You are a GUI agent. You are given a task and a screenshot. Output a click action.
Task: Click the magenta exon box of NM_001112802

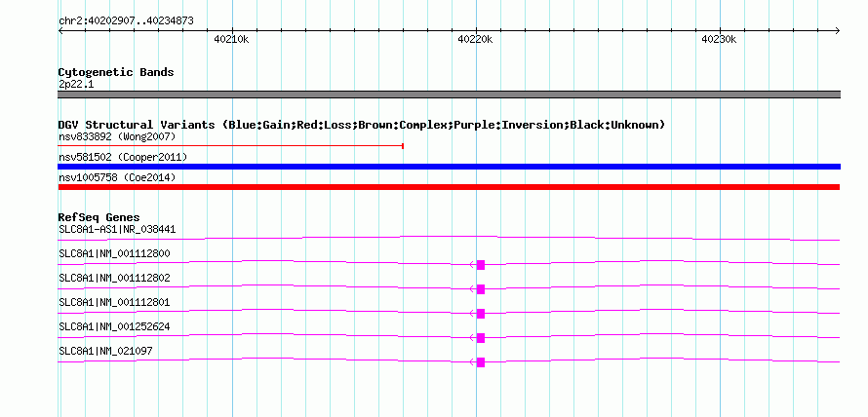[481, 289]
